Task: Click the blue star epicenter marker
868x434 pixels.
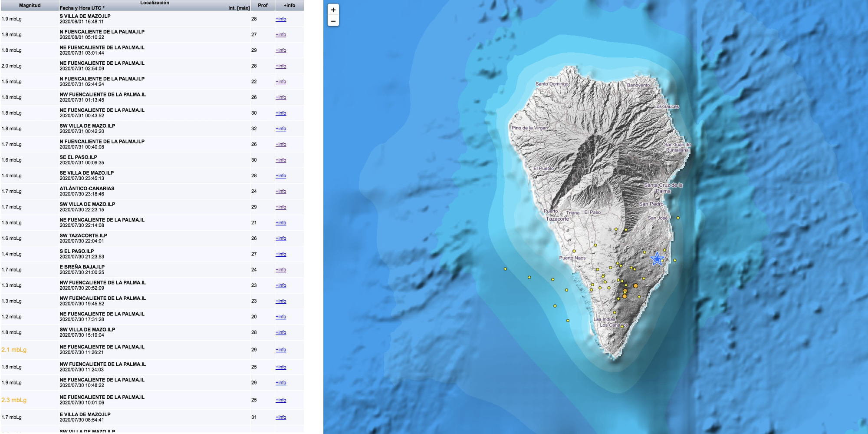Action: pos(657,259)
